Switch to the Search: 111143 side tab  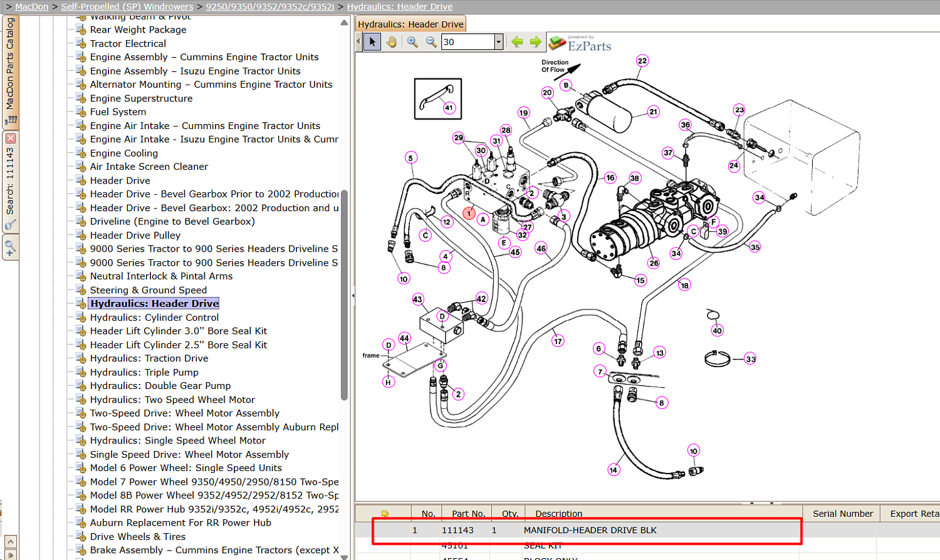point(10,182)
